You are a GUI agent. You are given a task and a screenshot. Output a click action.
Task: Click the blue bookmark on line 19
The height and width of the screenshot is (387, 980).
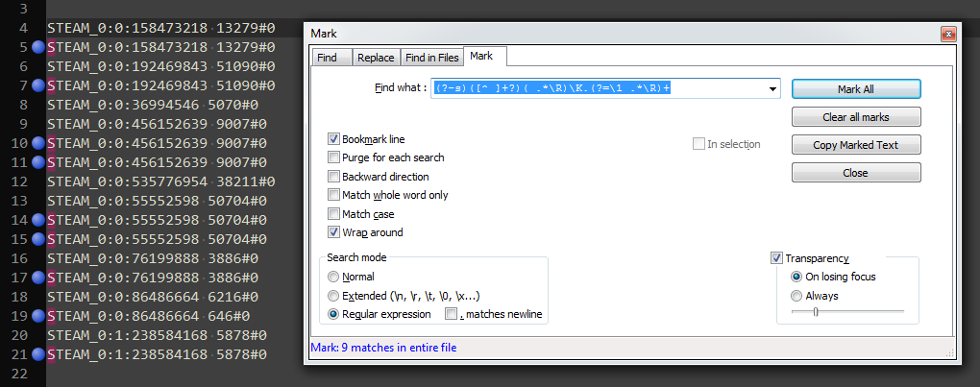[38, 316]
